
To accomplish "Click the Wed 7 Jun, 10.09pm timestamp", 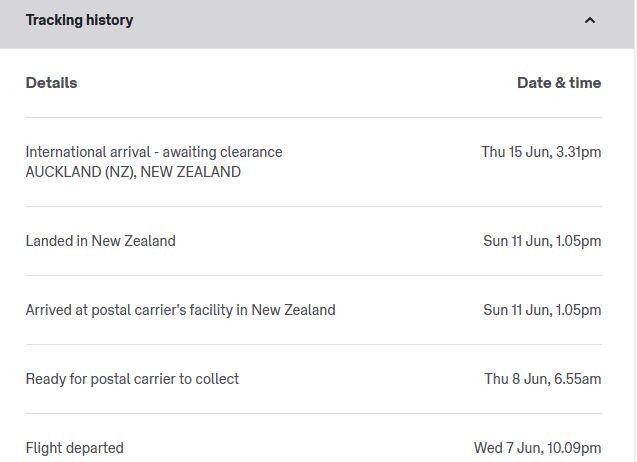I will [537, 448].
